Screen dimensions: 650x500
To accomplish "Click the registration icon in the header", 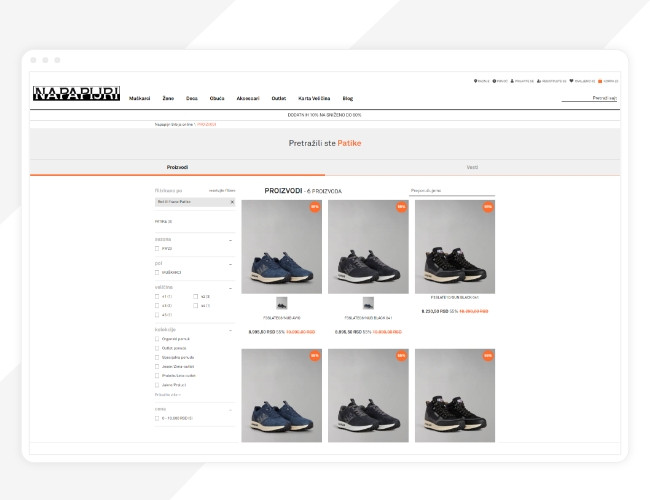I will [539, 81].
